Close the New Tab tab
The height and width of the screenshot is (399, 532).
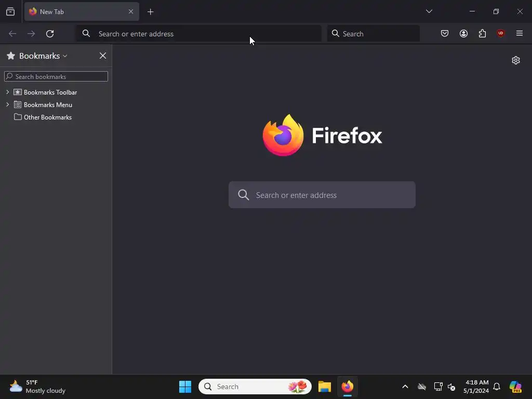(x=130, y=11)
